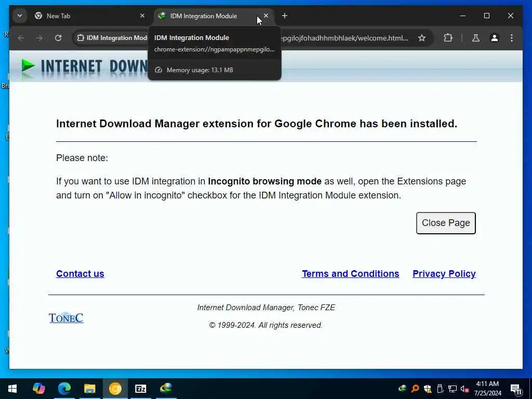Click the Chrome taskbar icon
The height and width of the screenshot is (399, 532).
coord(115,389)
